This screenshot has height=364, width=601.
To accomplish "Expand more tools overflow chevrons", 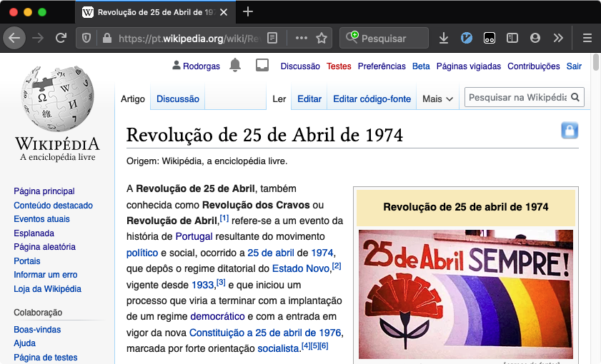I will [x=558, y=38].
